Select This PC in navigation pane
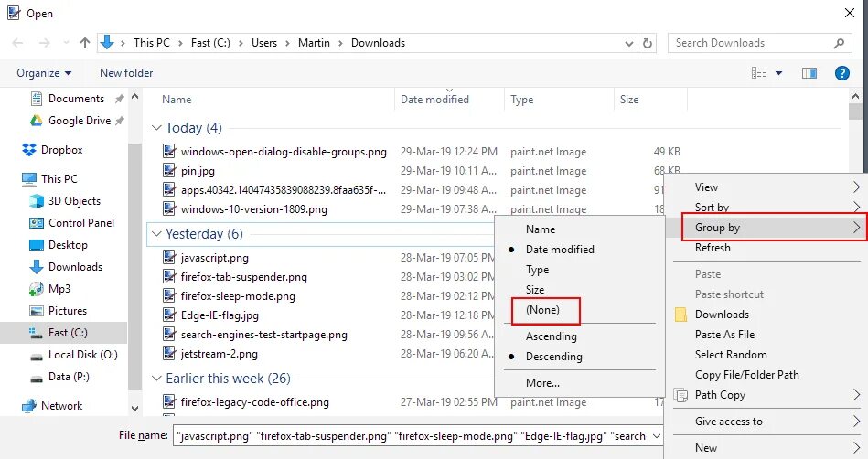Viewport: 868px width, 459px height. [59, 179]
